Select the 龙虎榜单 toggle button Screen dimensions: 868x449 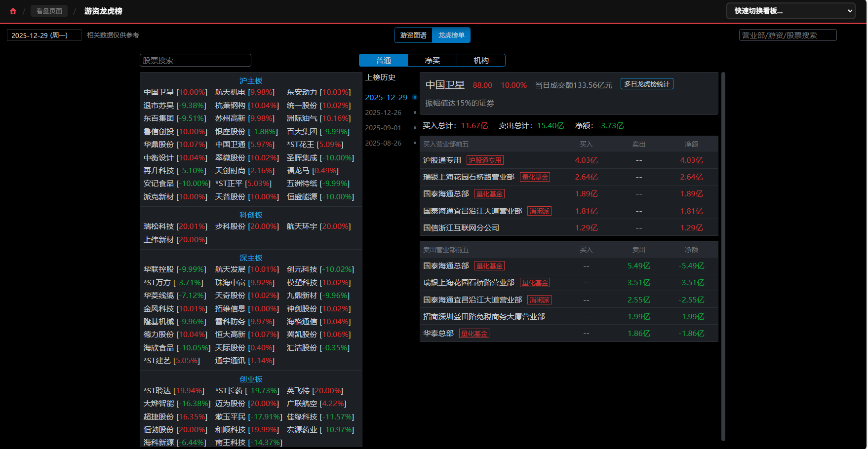click(x=451, y=35)
